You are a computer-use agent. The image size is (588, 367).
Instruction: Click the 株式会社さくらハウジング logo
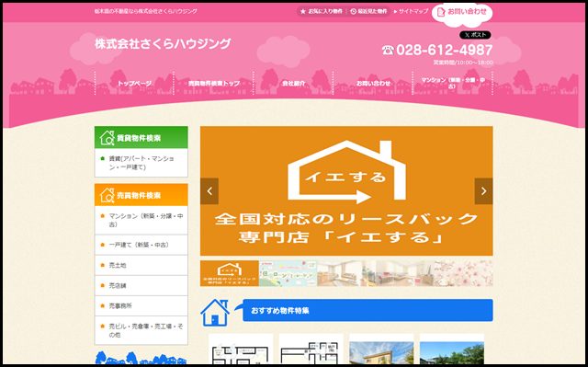tap(163, 44)
